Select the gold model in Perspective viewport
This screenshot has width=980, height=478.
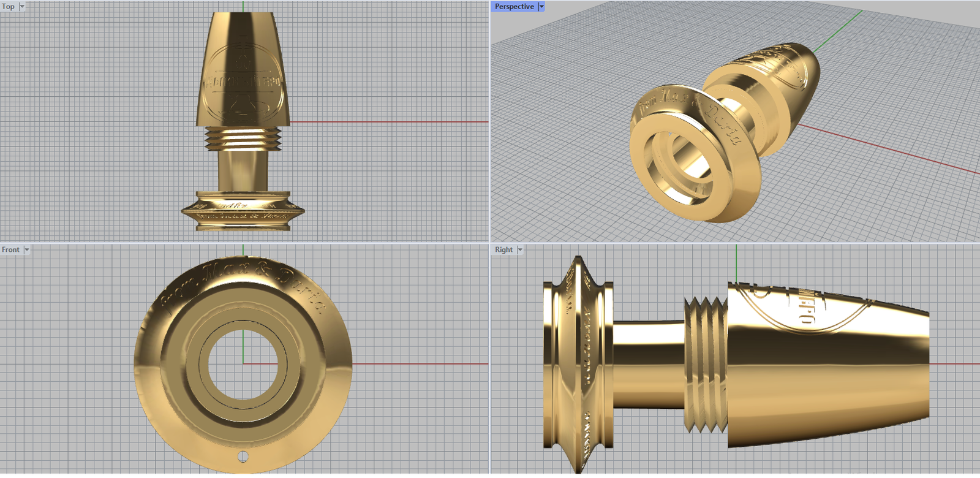[x=726, y=132]
